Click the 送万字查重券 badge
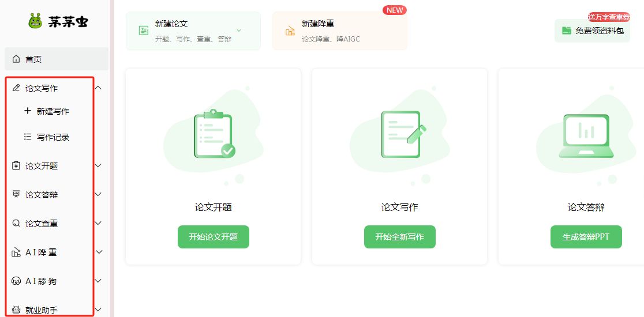 click(x=609, y=17)
